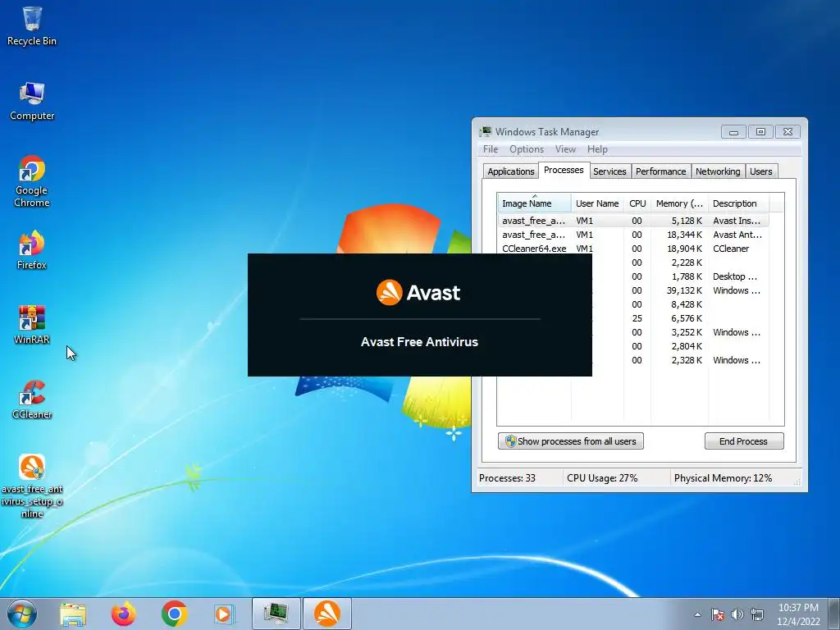840x630 pixels.
Task: Switch to the Services tab
Action: (x=609, y=171)
